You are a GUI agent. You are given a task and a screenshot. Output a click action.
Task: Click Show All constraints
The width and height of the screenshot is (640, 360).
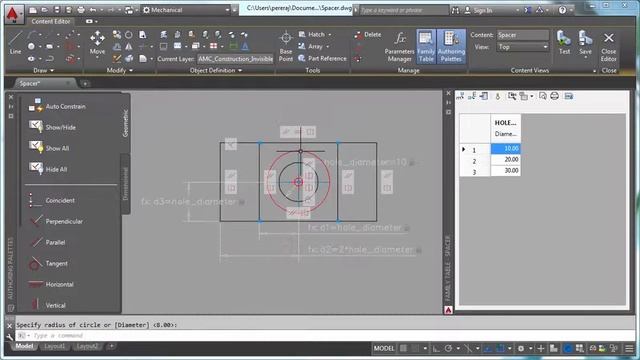click(x=49, y=148)
